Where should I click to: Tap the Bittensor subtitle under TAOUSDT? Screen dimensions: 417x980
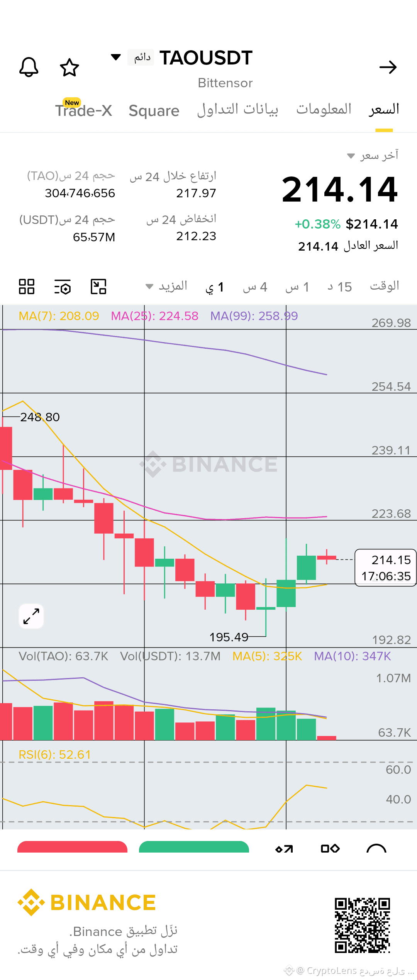tap(225, 83)
